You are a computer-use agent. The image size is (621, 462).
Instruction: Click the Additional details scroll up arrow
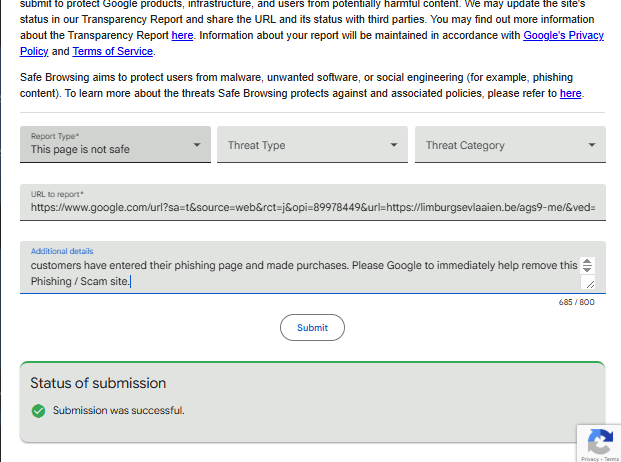pos(587,262)
